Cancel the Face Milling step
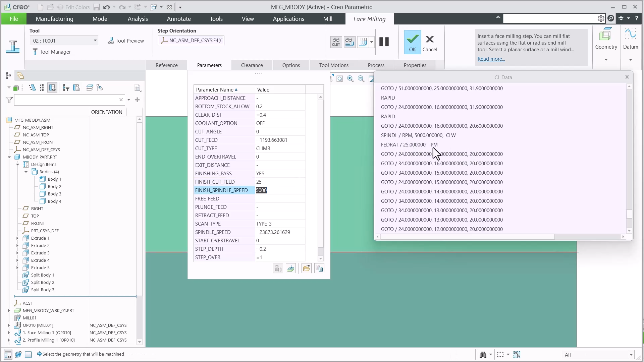The height and width of the screenshot is (362, 644). pyautogui.click(x=430, y=44)
